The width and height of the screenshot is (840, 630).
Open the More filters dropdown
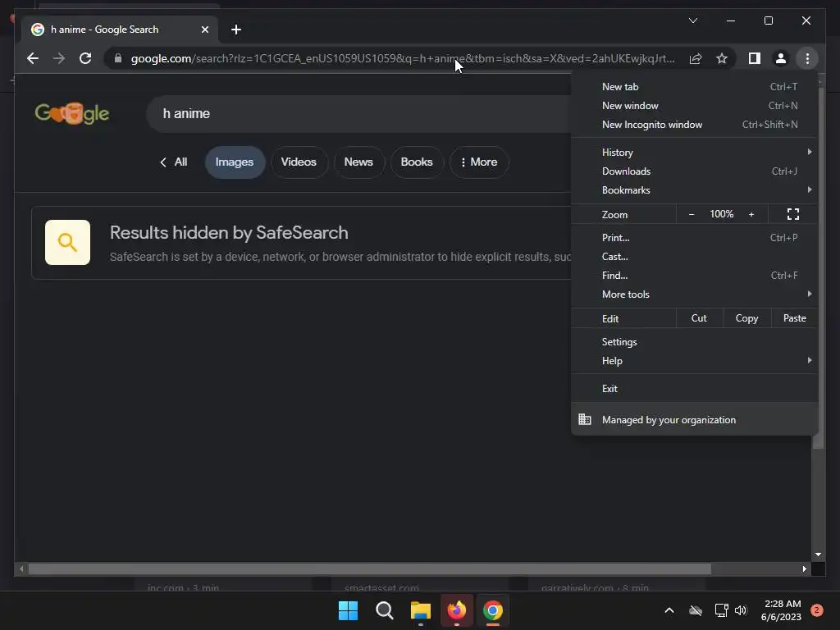(x=479, y=162)
